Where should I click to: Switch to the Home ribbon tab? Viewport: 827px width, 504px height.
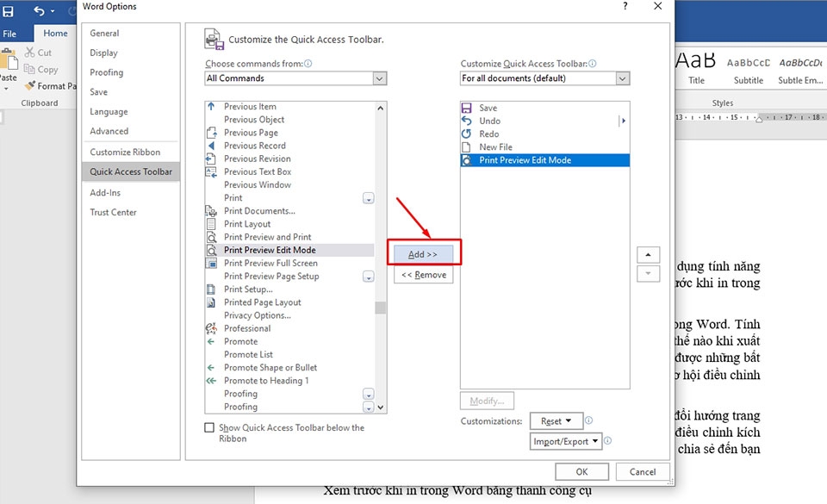(55, 34)
